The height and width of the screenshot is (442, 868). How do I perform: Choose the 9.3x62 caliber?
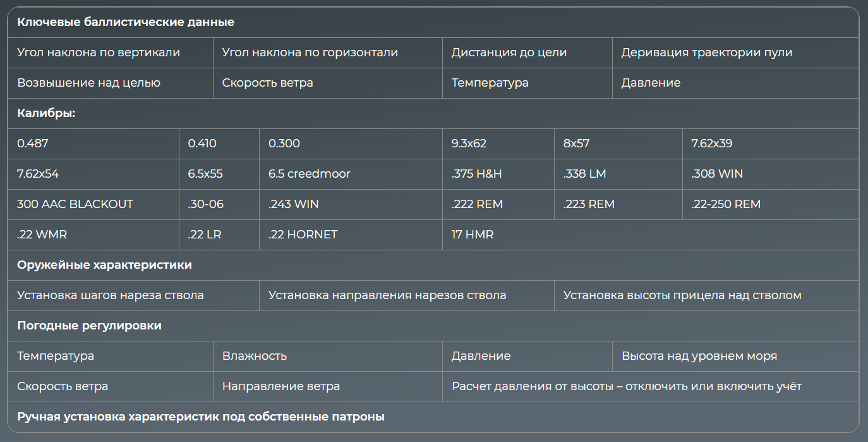pos(469,144)
